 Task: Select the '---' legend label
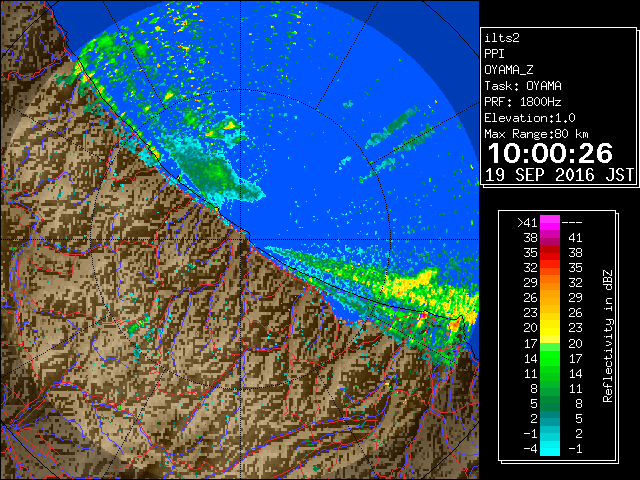572,223
